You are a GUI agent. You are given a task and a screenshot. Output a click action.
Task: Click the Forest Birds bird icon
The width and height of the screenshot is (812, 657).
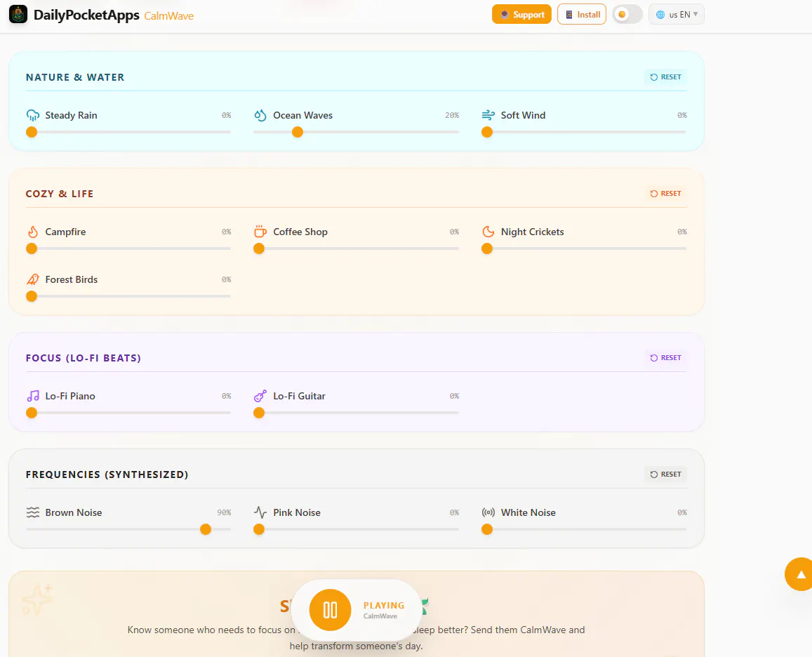tap(32, 279)
